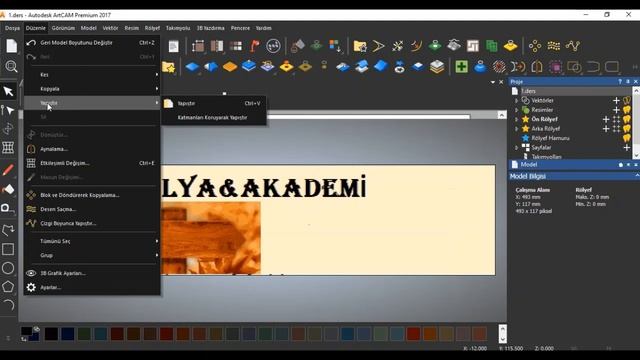640x360 pixels.
Task: Click the notes page toolbar icon
Action: click(173, 46)
